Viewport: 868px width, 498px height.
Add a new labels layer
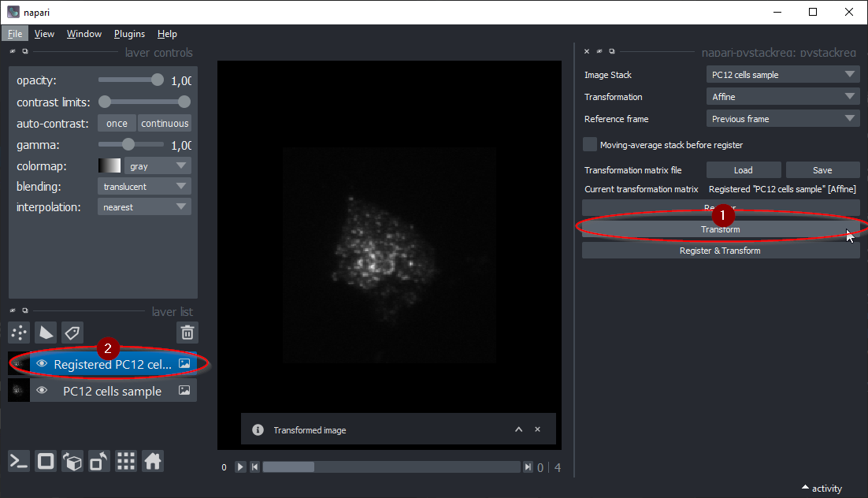72,333
